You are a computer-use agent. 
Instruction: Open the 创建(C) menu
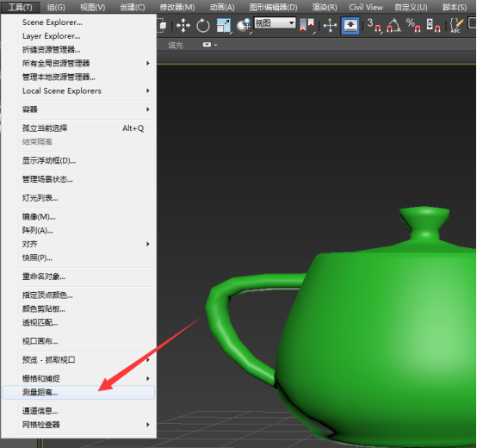(x=133, y=7)
